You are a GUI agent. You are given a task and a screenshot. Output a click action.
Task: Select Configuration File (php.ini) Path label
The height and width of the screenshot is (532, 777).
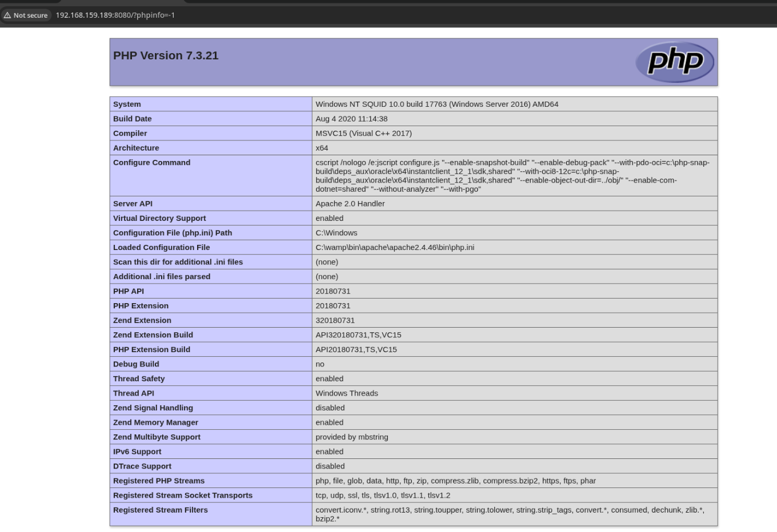tap(173, 233)
